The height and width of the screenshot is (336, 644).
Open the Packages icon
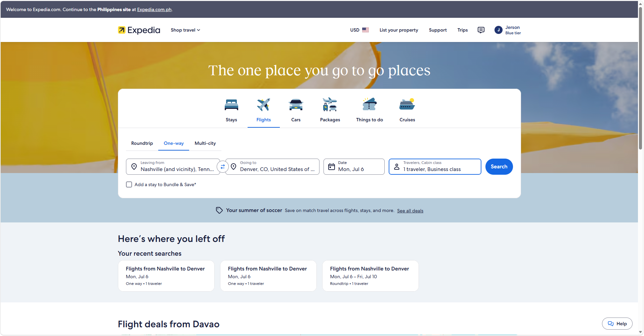click(330, 104)
